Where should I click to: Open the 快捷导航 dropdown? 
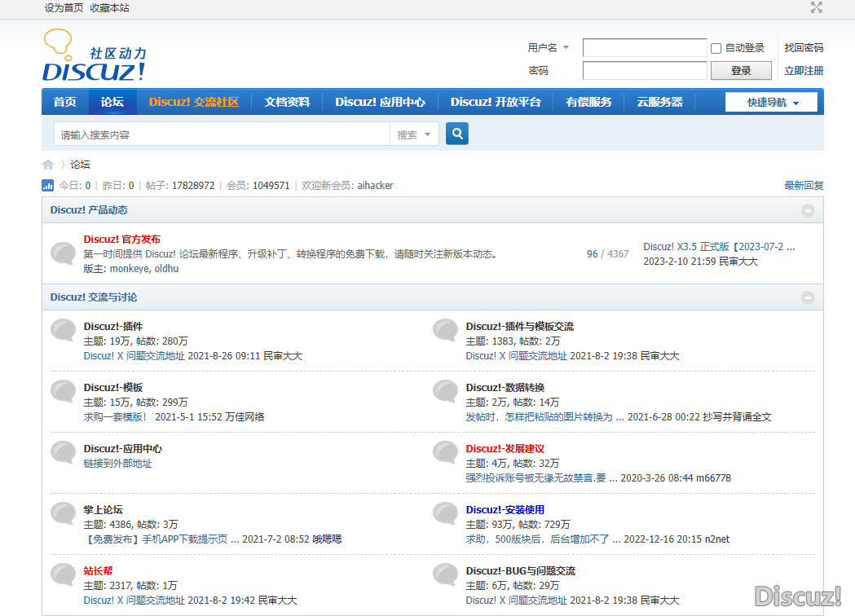pos(770,102)
